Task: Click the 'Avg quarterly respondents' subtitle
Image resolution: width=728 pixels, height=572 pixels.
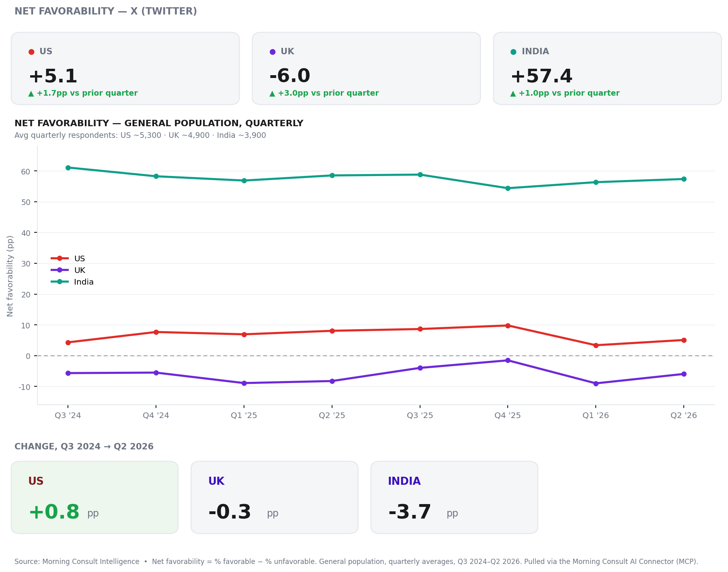Action: pos(140,135)
